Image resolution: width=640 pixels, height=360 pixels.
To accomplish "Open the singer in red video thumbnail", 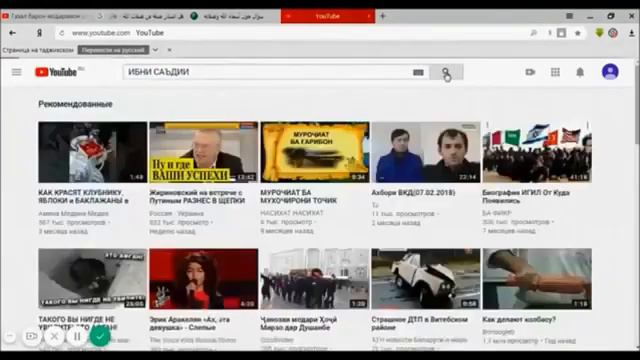I will pos(204,279).
